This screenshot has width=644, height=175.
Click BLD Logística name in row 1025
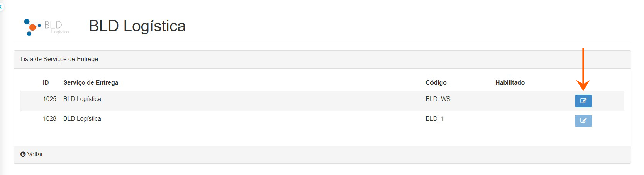[82, 99]
